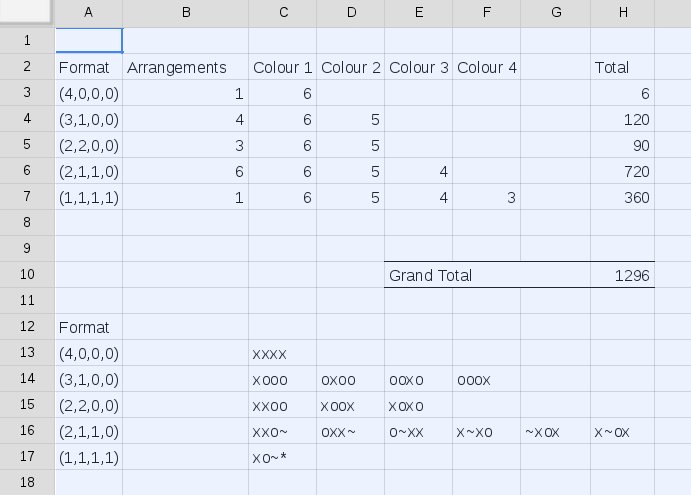Click the cell with value 3 in Colour 4
Screen dimensions: 691x495
click(487, 197)
